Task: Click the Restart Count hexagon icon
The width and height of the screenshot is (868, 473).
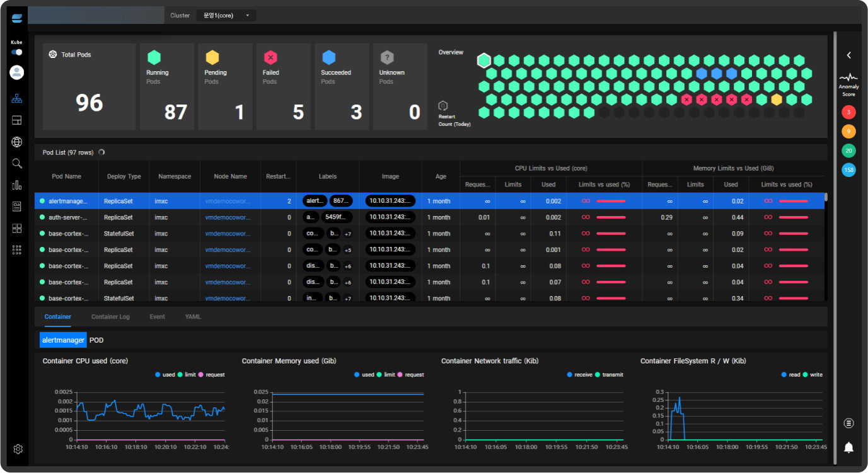Action: coord(443,106)
